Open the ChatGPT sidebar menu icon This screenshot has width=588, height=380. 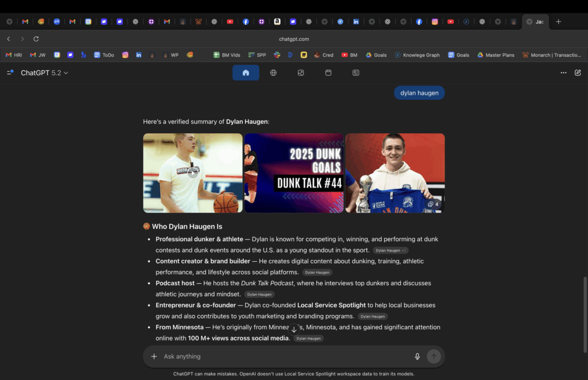point(10,73)
